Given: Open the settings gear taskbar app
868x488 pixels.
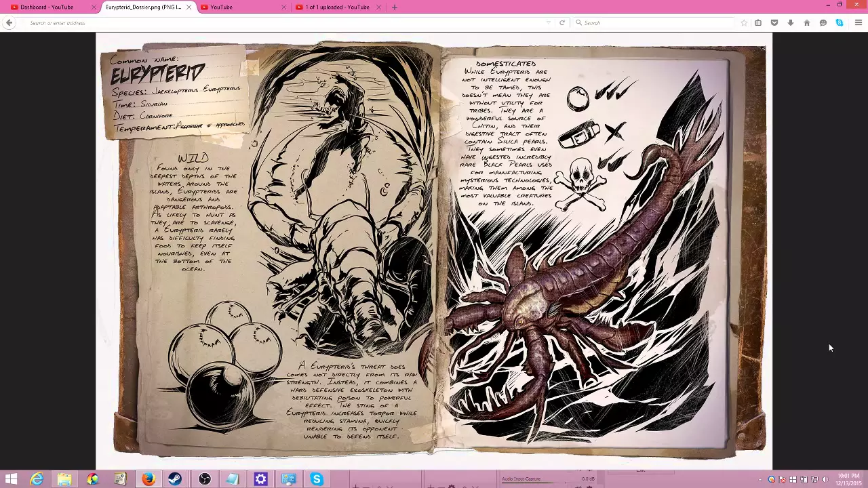Looking at the screenshot, I should click(x=260, y=479).
